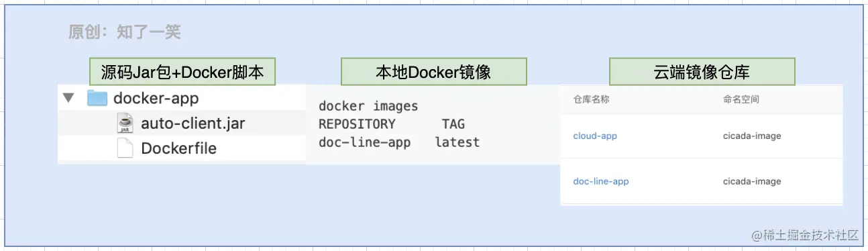Click the 本地Docker镜像 green label box

(x=433, y=71)
